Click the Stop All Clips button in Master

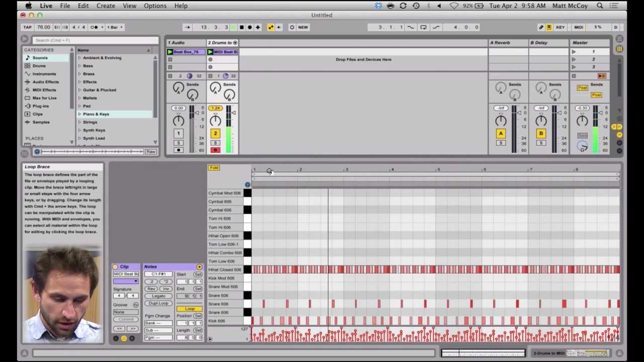coord(574,76)
